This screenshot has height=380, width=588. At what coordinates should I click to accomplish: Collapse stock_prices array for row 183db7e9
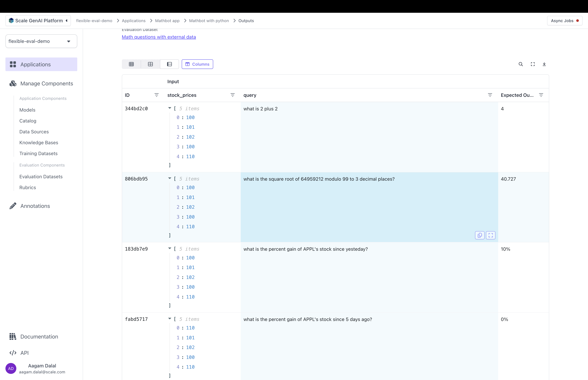pos(170,249)
